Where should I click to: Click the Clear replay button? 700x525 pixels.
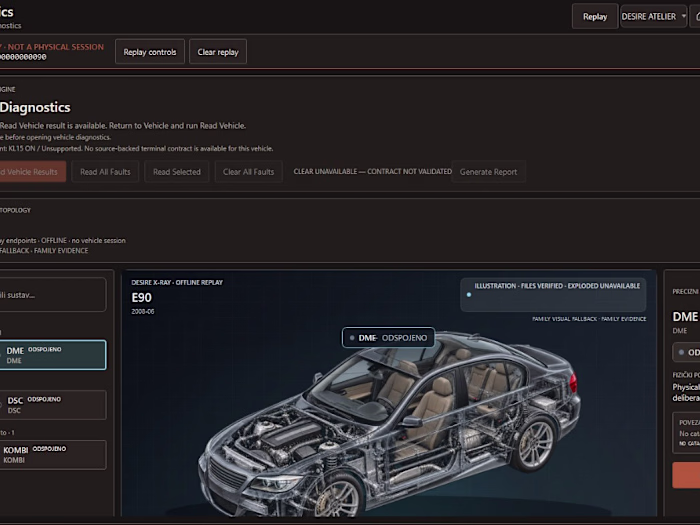pos(218,52)
